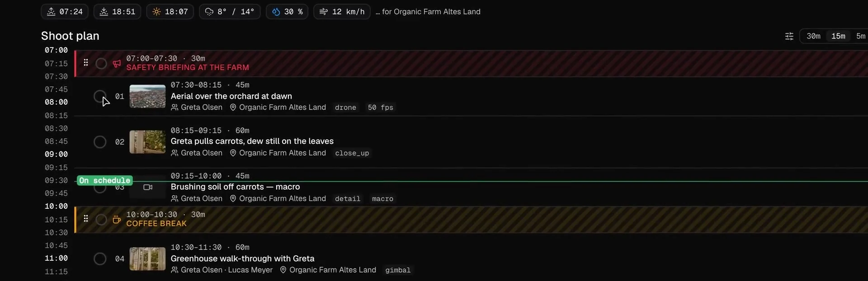Click the On schedule current time marker
The image size is (868, 281).
(105, 180)
